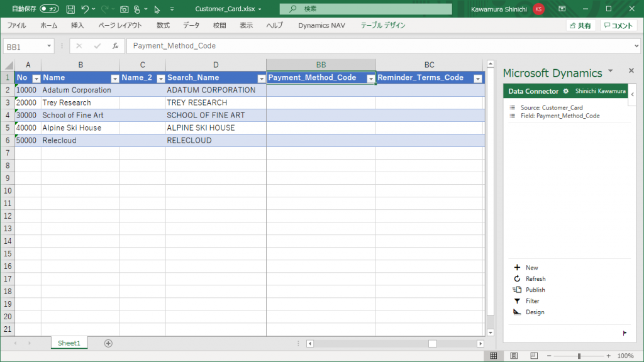Switch to the ページ レイアウト tab
This screenshot has height=362, width=644.
[x=120, y=25]
